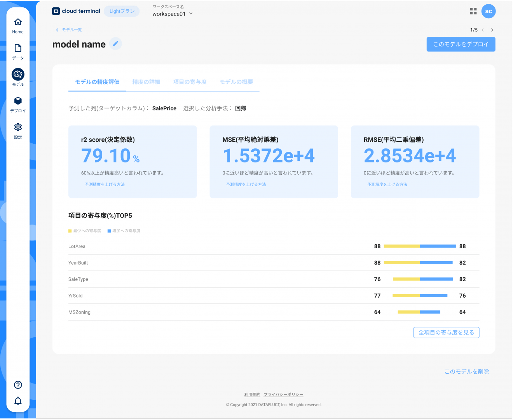Go to the next model page with the right arrow
Screen dimensions: 513x420
tap(492, 30)
